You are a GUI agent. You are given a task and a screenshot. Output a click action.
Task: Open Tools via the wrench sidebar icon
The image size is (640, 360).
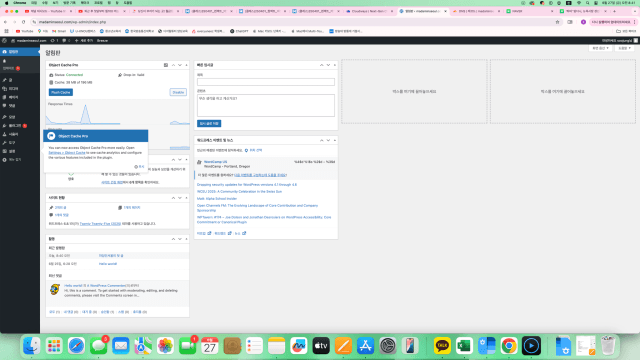tap(4, 143)
